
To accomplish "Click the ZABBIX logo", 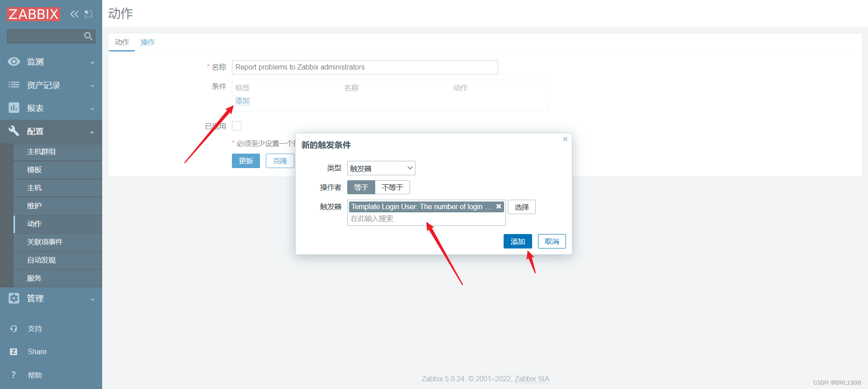I will coord(33,14).
